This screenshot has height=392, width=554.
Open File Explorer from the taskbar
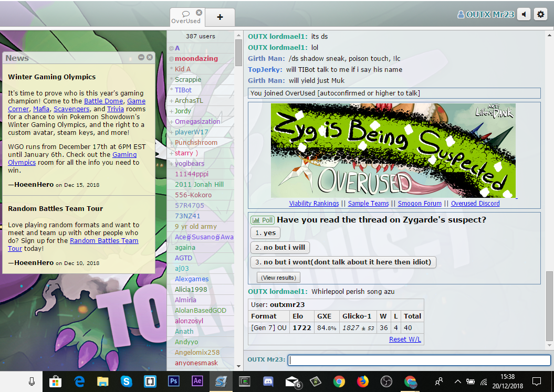103,382
